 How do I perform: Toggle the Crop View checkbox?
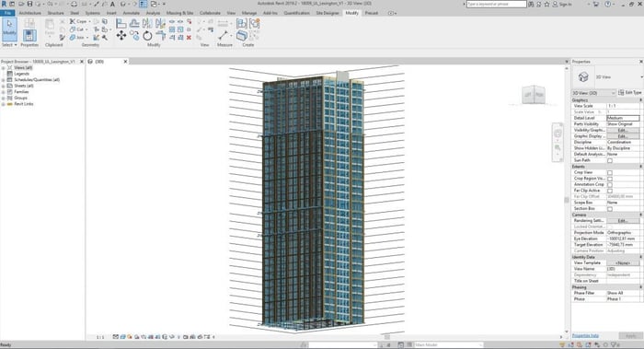pos(610,172)
